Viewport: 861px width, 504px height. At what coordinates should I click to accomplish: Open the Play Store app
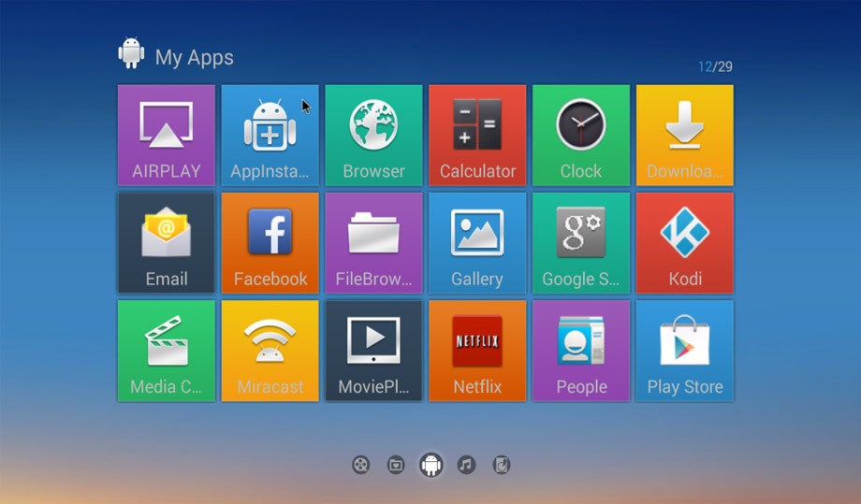tap(685, 351)
